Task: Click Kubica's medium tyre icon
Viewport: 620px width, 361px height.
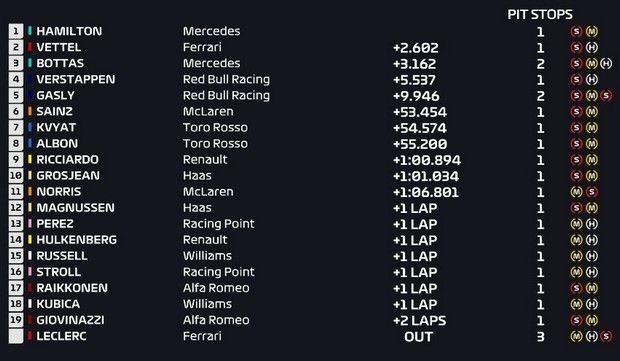Action: (577, 304)
